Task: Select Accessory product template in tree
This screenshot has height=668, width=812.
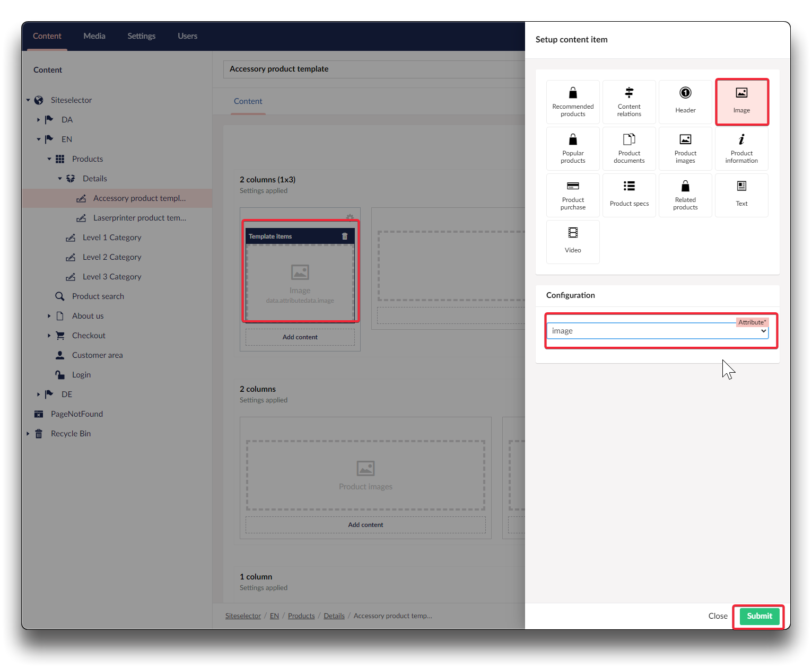Action: (x=139, y=198)
